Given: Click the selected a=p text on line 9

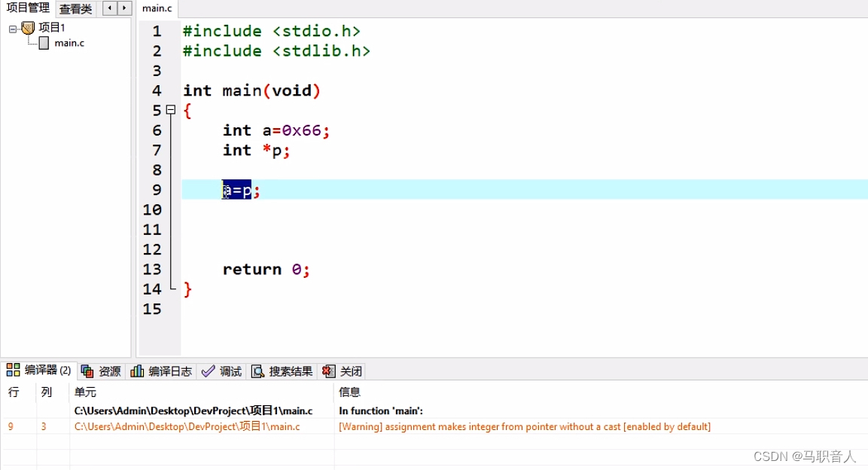Looking at the screenshot, I should click(236, 190).
